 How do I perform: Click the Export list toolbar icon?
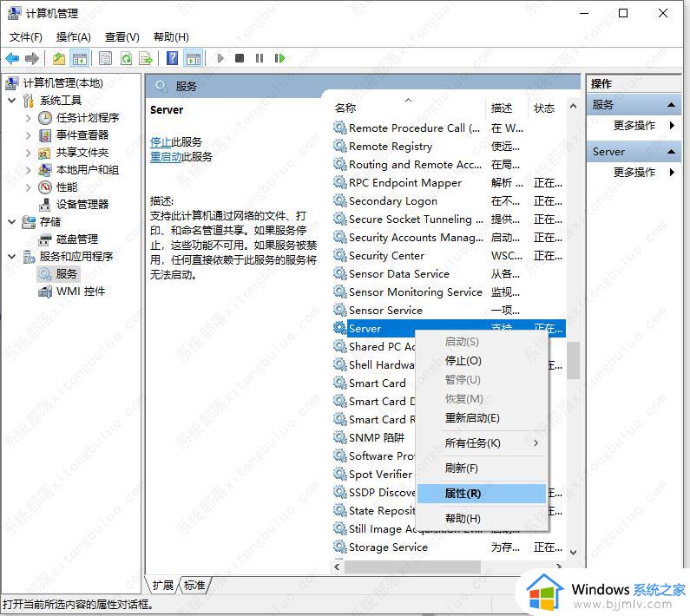[x=146, y=58]
